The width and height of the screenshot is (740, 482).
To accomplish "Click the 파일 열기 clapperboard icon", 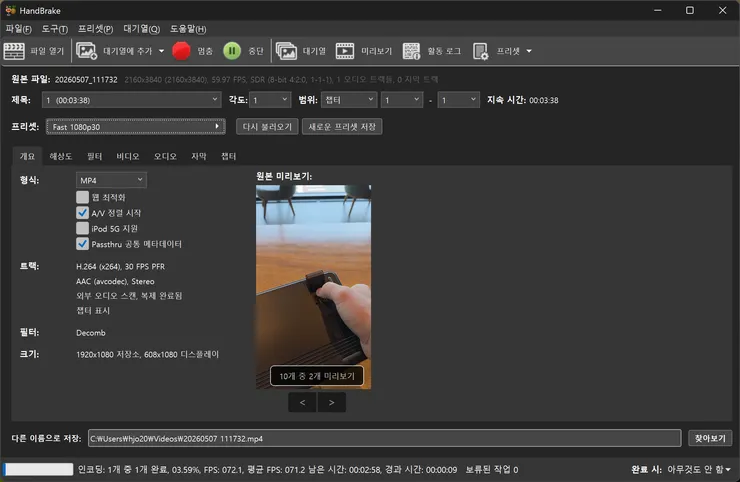I will point(14,51).
